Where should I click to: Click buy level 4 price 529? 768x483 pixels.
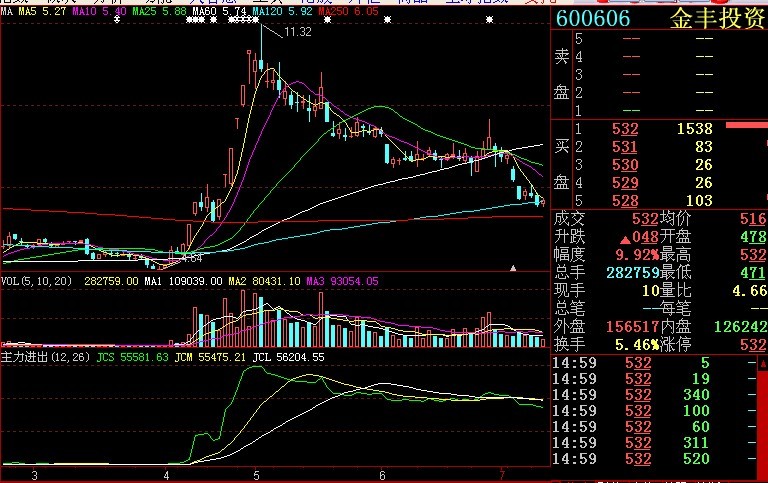click(625, 183)
